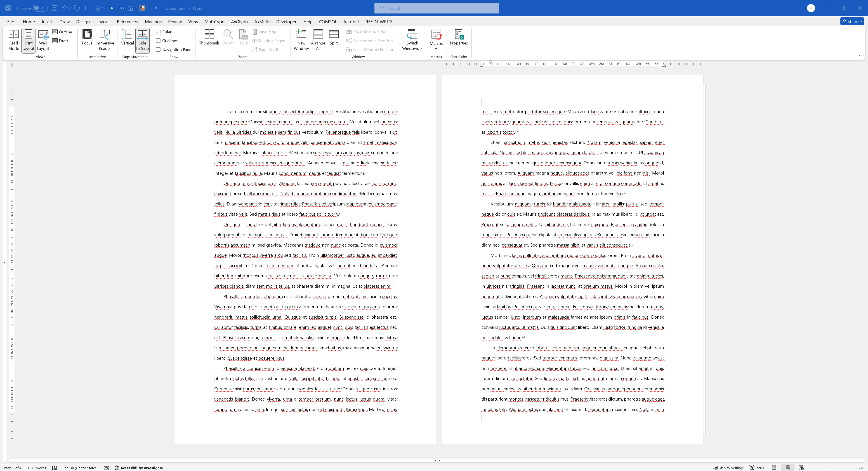Show page Thumbnails
The height and width of the screenshot is (471, 868).
click(209, 37)
